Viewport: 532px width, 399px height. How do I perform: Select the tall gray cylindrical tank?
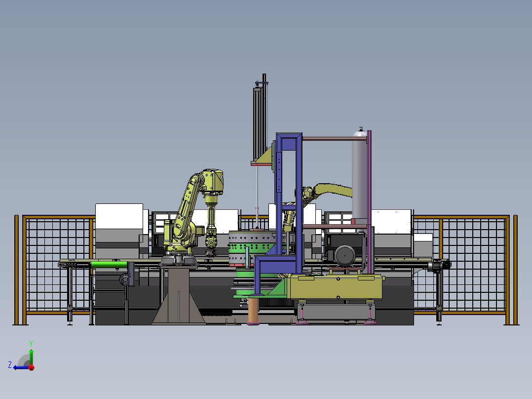pos(359,177)
